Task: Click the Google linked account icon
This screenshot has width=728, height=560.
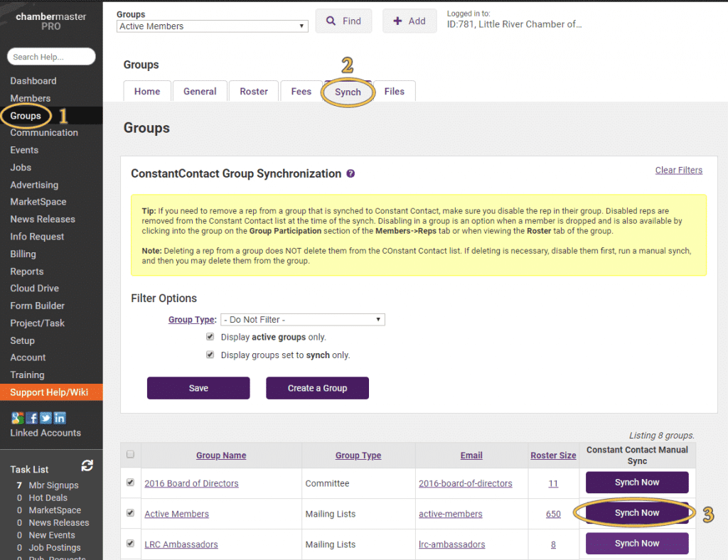Action: point(18,418)
